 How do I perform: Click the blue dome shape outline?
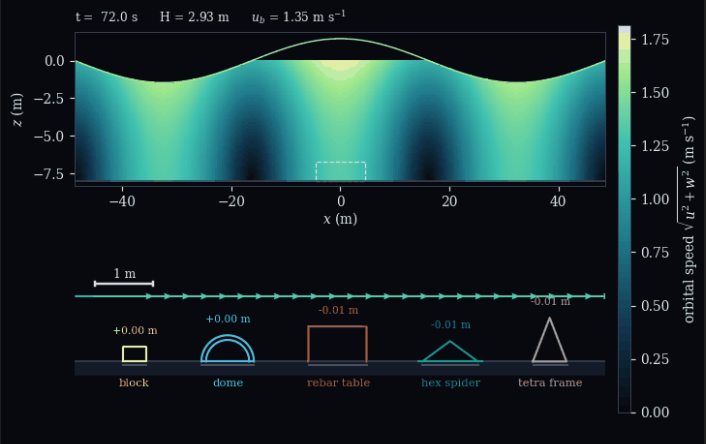(228, 349)
